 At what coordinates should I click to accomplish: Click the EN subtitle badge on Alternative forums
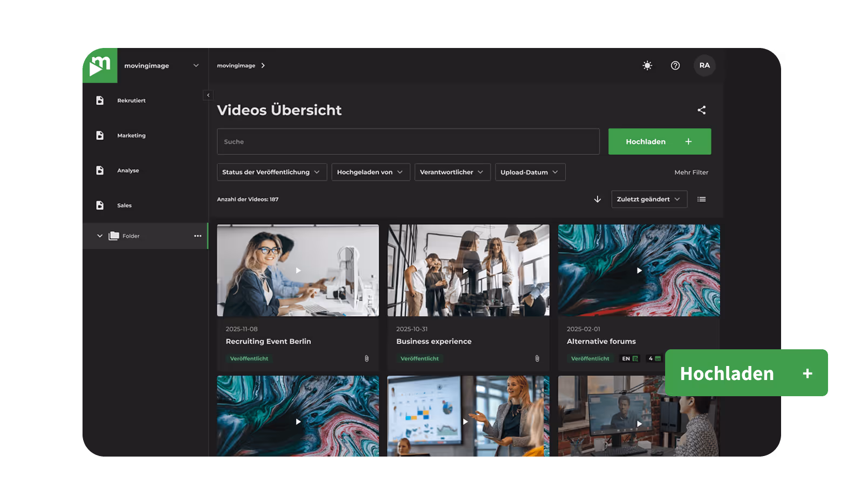point(630,358)
